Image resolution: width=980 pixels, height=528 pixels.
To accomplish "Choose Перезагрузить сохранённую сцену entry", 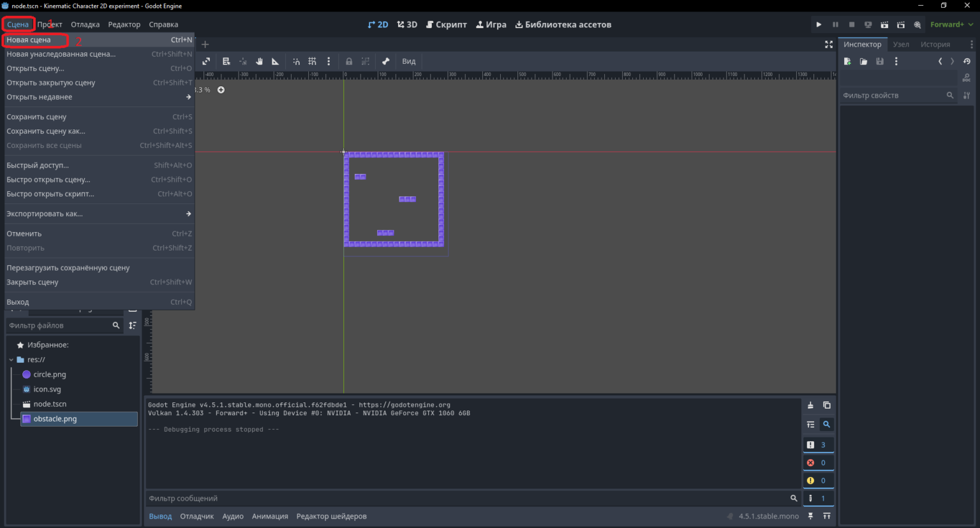I will [99, 268].
